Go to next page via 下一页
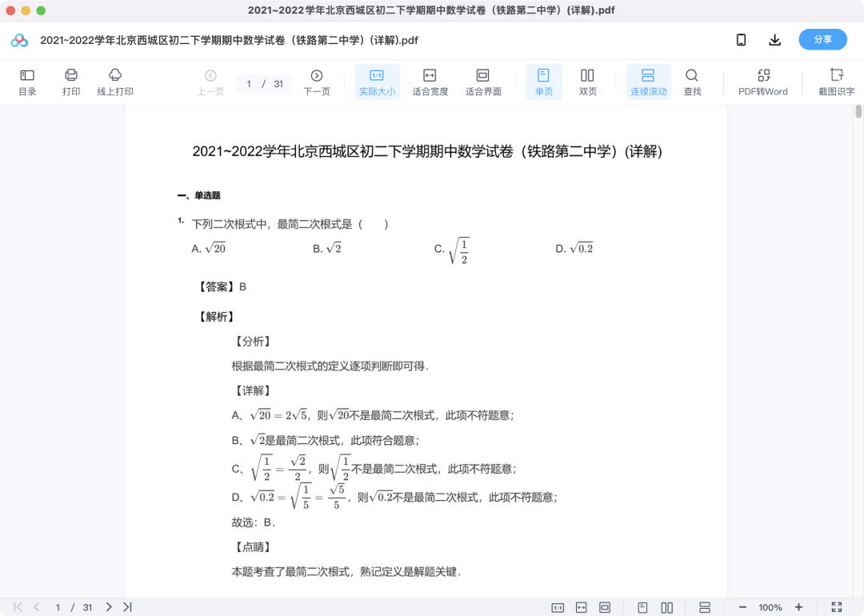This screenshot has height=616, width=864. click(317, 82)
